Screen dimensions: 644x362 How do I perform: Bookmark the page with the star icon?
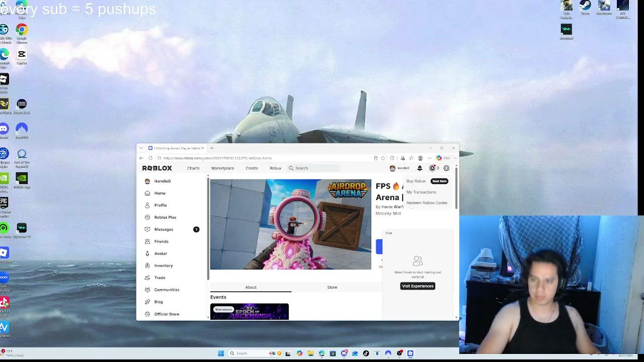pos(383,158)
